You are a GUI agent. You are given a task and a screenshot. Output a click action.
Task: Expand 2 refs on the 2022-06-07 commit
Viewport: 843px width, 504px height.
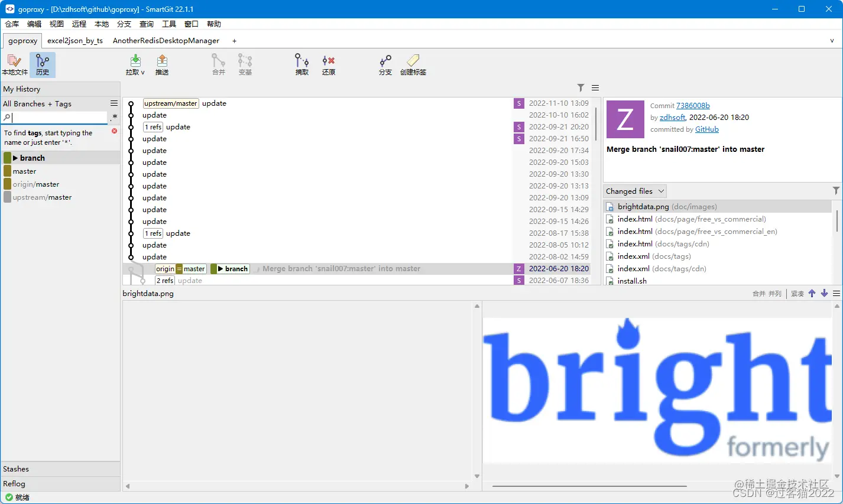165,281
